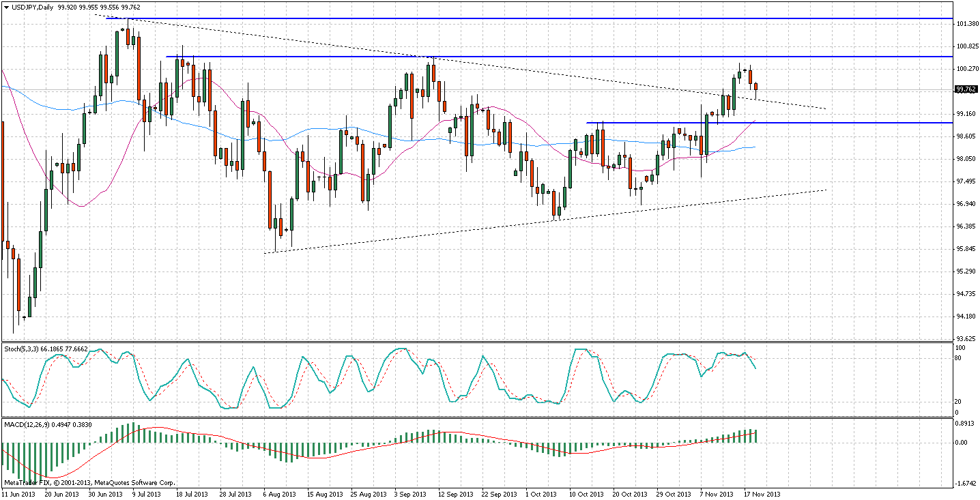Screen dimensions: 980x500
Task: Click the 101.380 price scale label
Action: tap(965, 24)
